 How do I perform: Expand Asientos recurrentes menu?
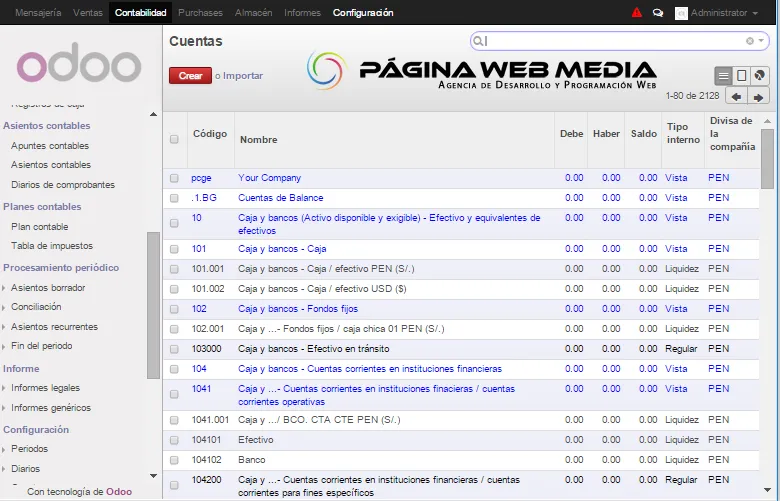coord(54,327)
